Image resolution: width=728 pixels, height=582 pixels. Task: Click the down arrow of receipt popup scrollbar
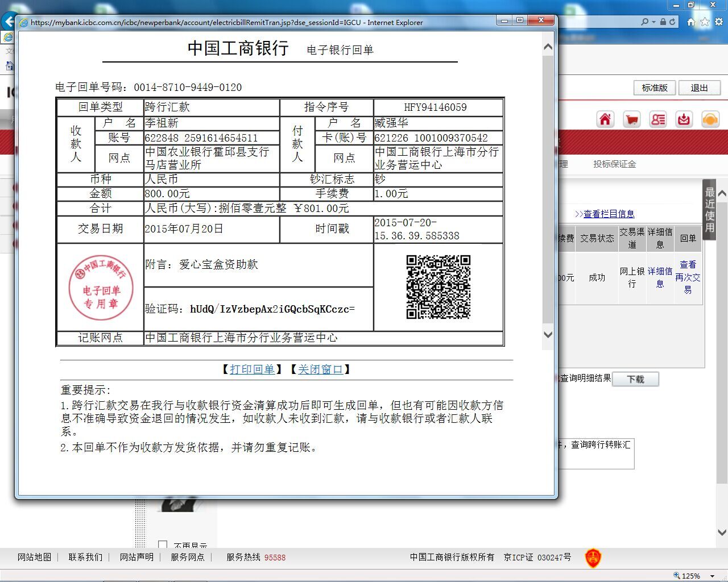[548, 335]
